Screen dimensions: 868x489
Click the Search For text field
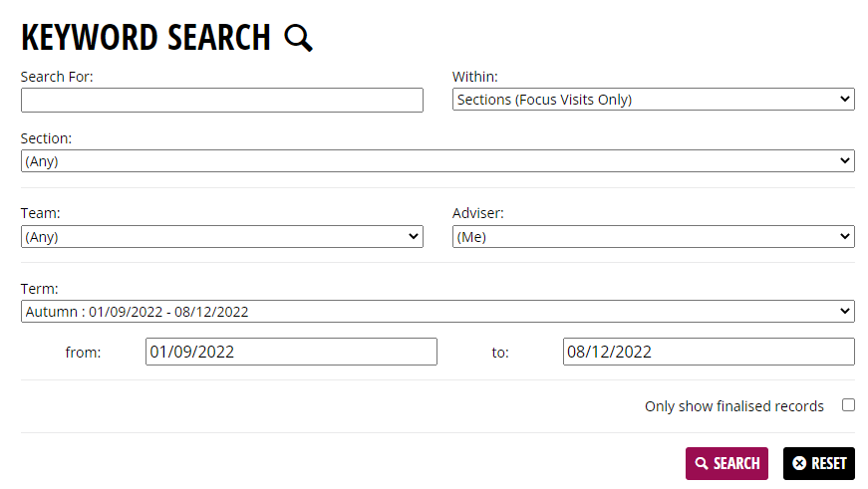tap(222, 101)
